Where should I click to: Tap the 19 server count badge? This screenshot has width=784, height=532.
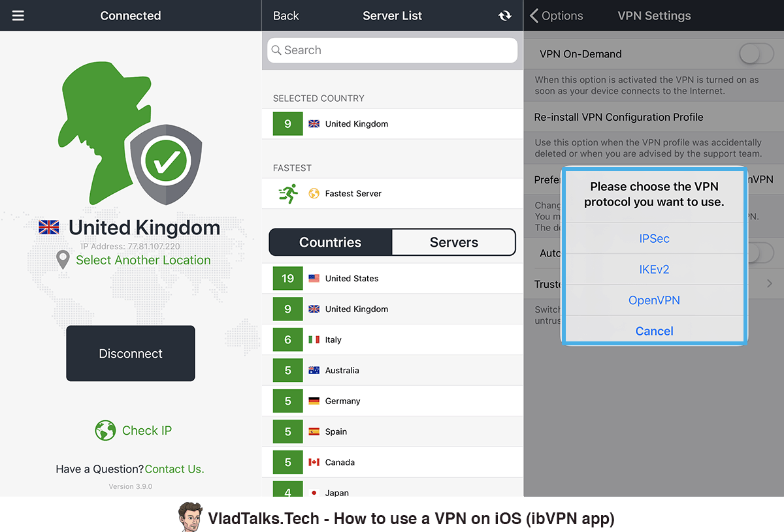coord(288,278)
